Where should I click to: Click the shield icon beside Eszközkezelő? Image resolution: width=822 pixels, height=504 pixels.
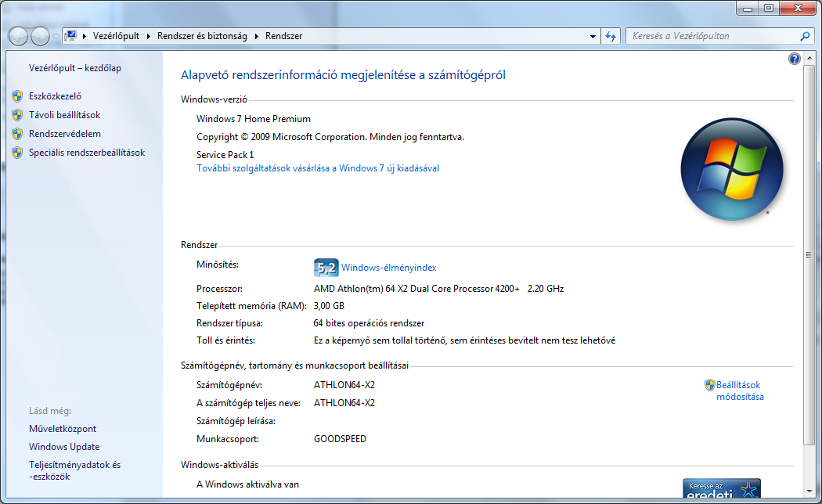(17, 96)
